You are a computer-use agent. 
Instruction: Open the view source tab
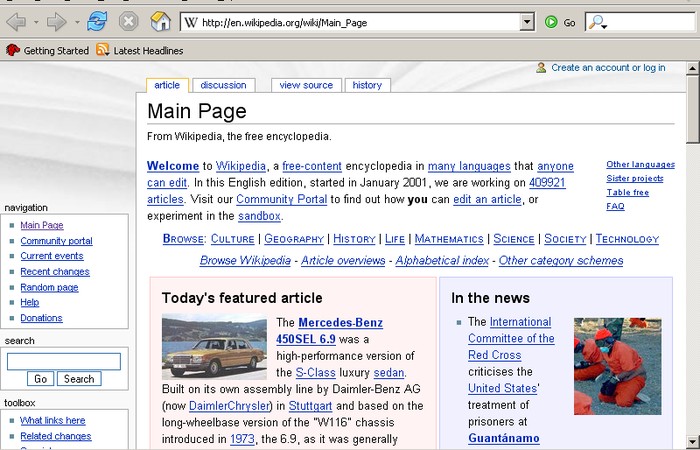tap(306, 85)
